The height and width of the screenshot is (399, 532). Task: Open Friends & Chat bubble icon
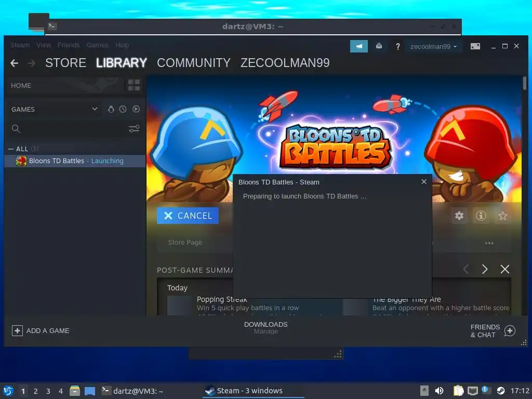[x=510, y=331]
